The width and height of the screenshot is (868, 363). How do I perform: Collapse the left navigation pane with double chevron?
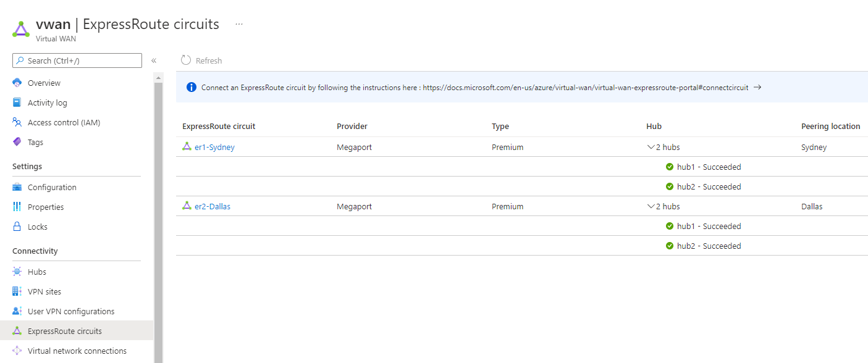(x=154, y=60)
